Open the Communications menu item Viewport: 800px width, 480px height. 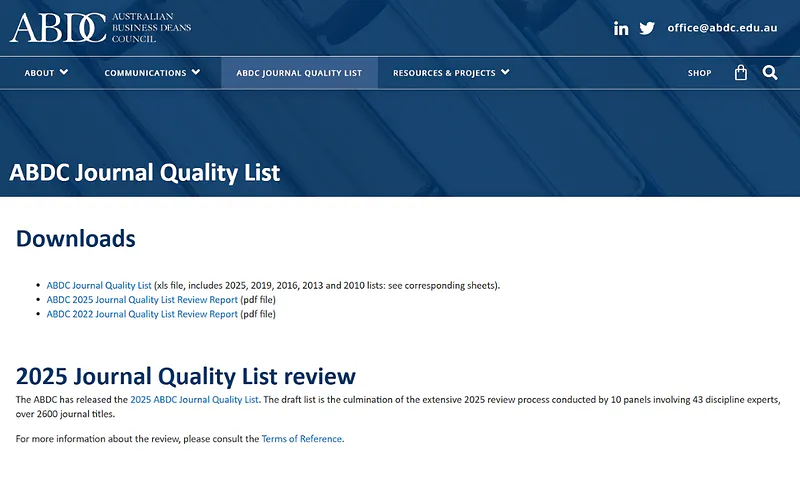[x=145, y=73]
